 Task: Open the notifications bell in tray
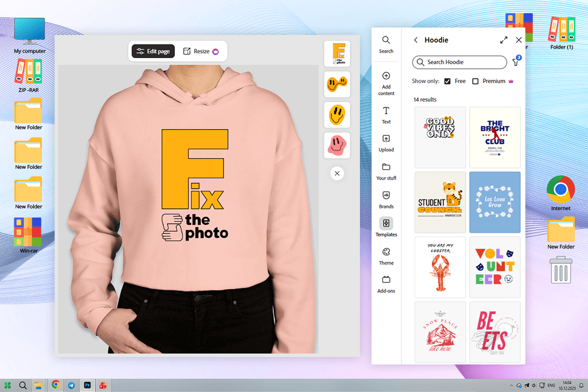pyautogui.click(x=581, y=385)
